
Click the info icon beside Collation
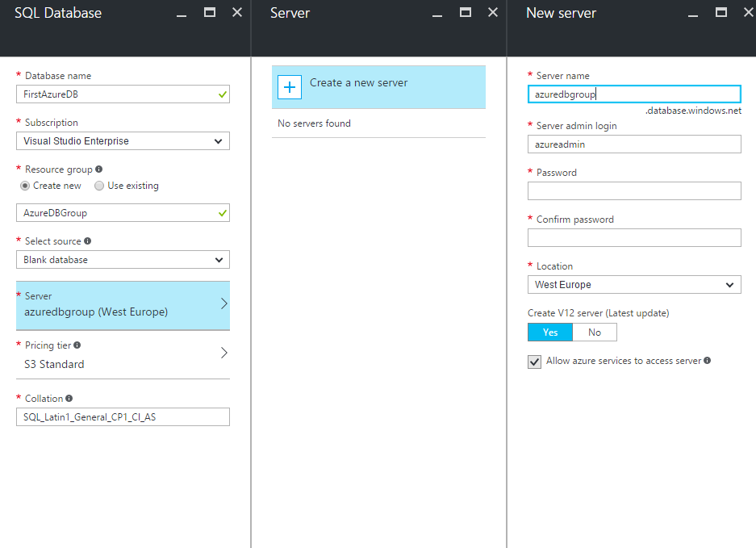tap(69, 399)
